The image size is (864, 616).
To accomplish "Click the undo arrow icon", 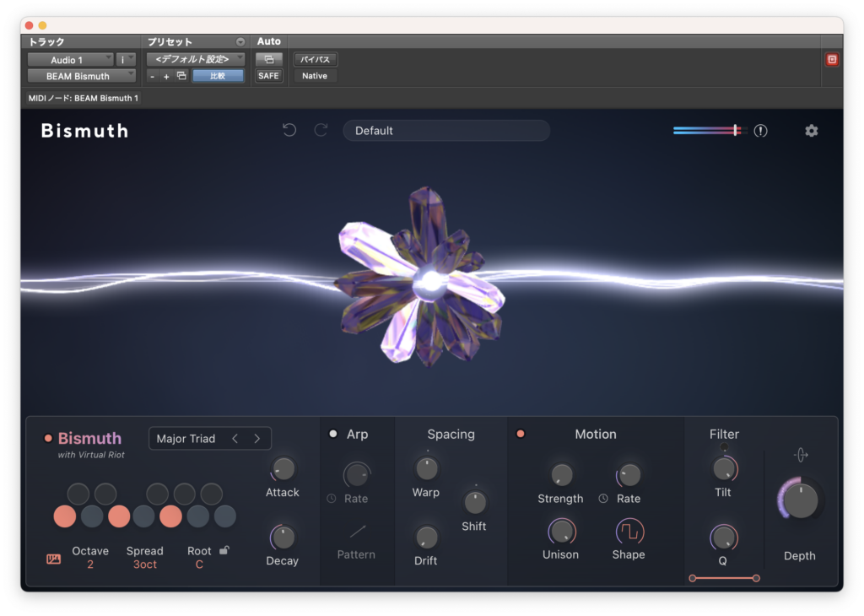I will pos(289,130).
